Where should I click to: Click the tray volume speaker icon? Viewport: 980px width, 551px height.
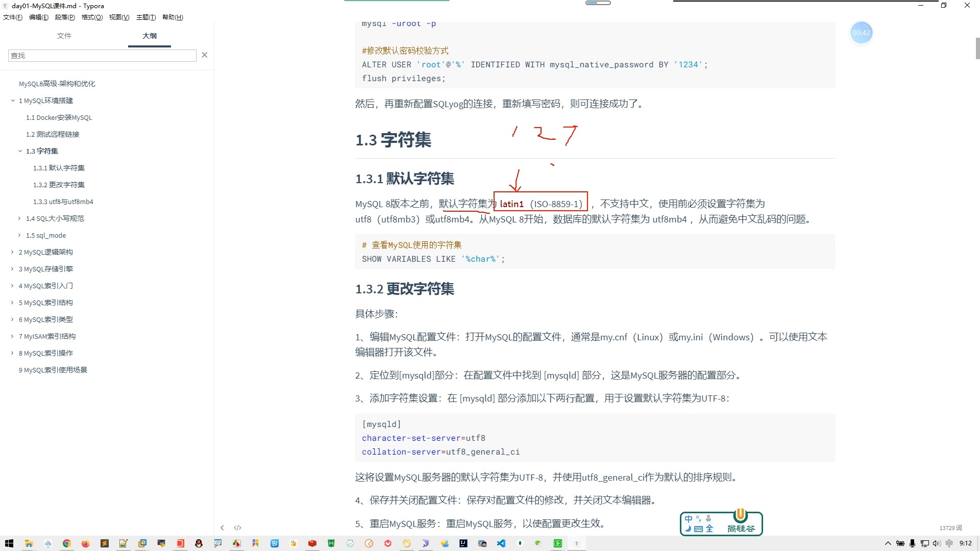937,543
